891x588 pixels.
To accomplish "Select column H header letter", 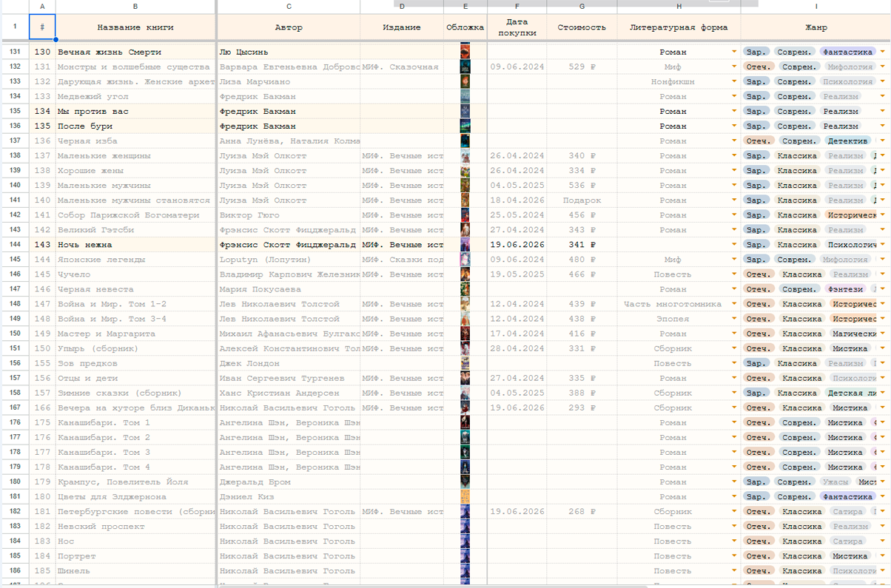I will click(679, 6).
